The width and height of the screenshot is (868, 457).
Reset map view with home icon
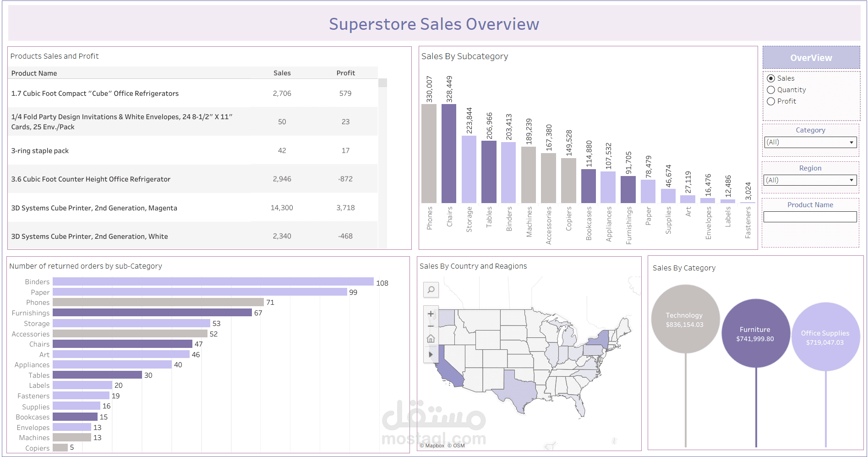point(431,339)
